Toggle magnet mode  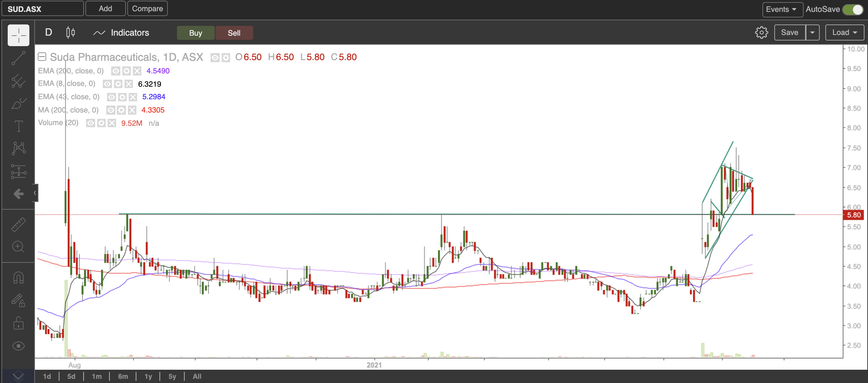[19, 278]
